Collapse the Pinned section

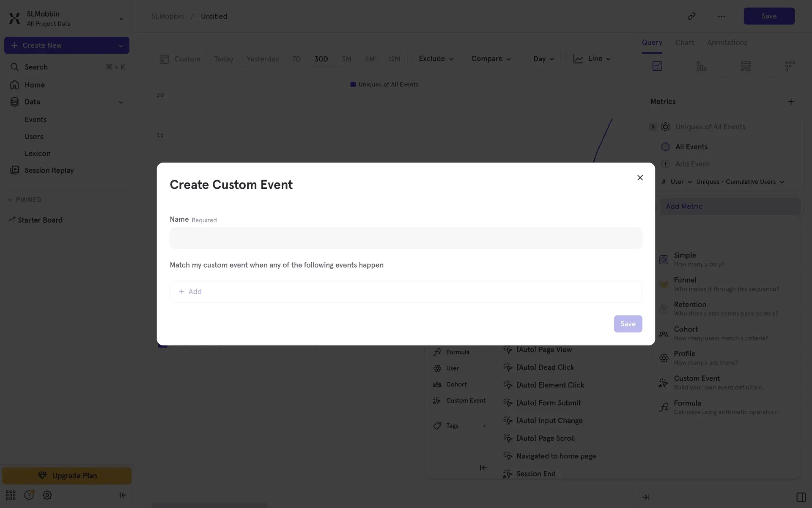[10, 200]
